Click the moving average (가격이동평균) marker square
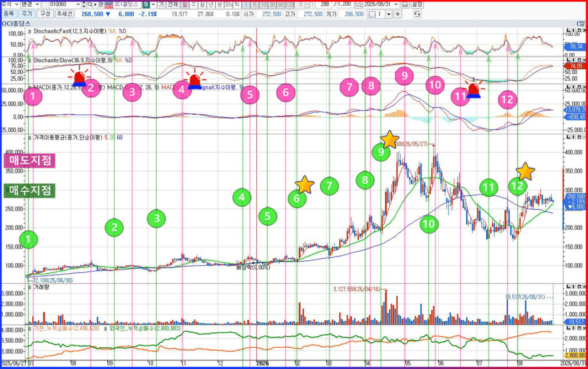Viewport: 588px width, 369px height. tap(30, 138)
